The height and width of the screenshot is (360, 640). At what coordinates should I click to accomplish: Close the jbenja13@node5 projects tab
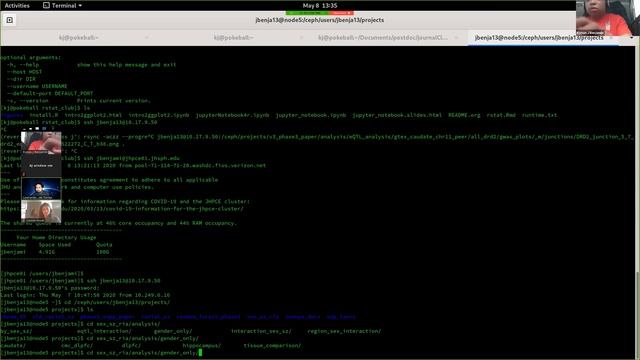click(x=611, y=38)
